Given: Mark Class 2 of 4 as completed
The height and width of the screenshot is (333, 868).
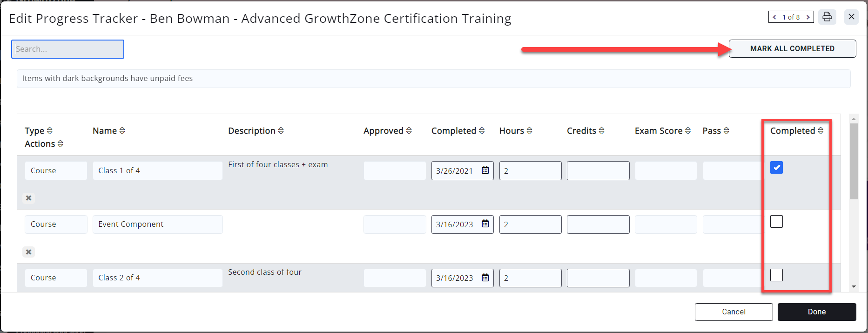Looking at the screenshot, I should click(776, 275).
